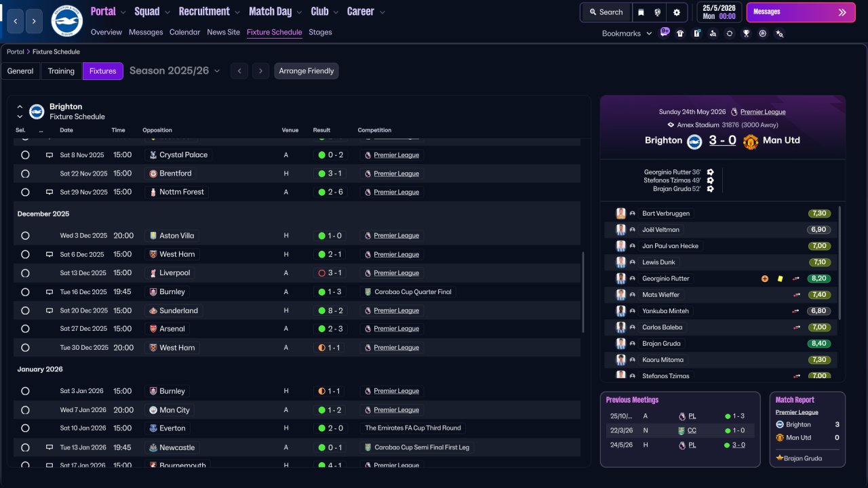
Task: Click the TV icon on the Sunderland row
Action: coord(49,311)
